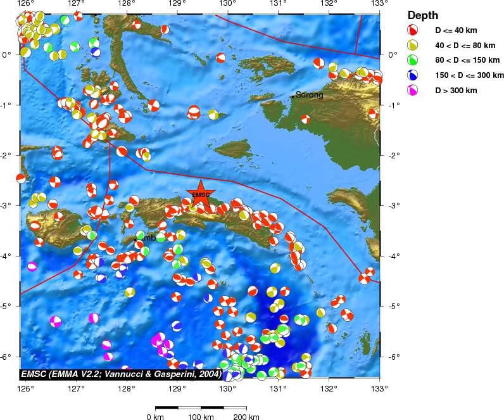Screen dimensions: 504x420
Task: Click the green 80 < D <= 150 km legend symbol
Action: 413,60
